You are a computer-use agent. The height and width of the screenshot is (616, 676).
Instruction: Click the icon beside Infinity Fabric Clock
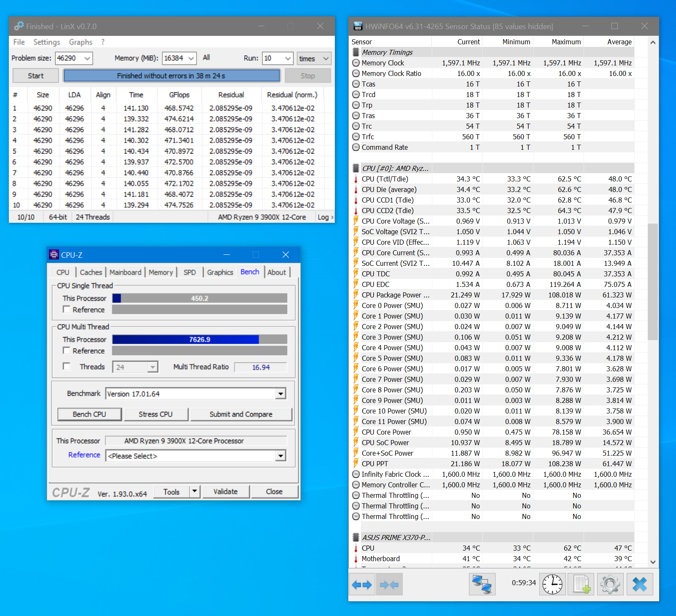pos(356,474)
